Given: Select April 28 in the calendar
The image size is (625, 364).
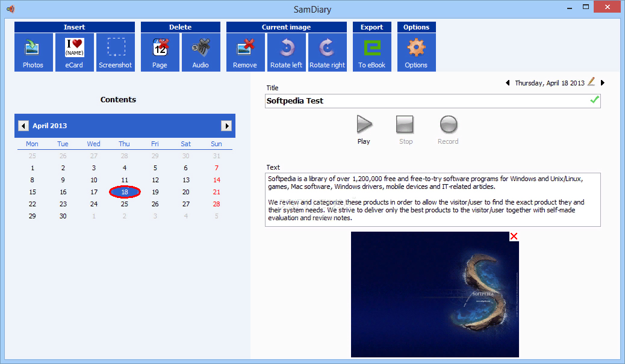Looking at the screenshot, I should (x=216, y=204).
